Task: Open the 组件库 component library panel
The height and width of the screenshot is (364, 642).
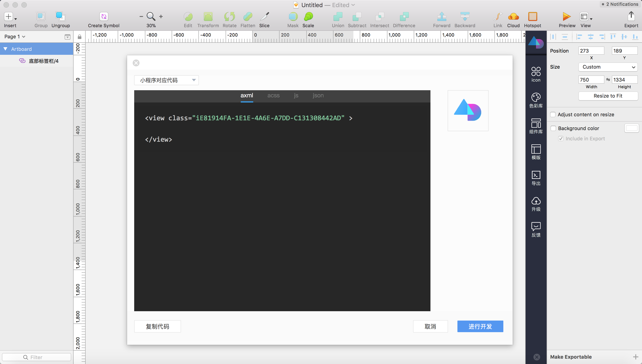Action: (536, 126)
